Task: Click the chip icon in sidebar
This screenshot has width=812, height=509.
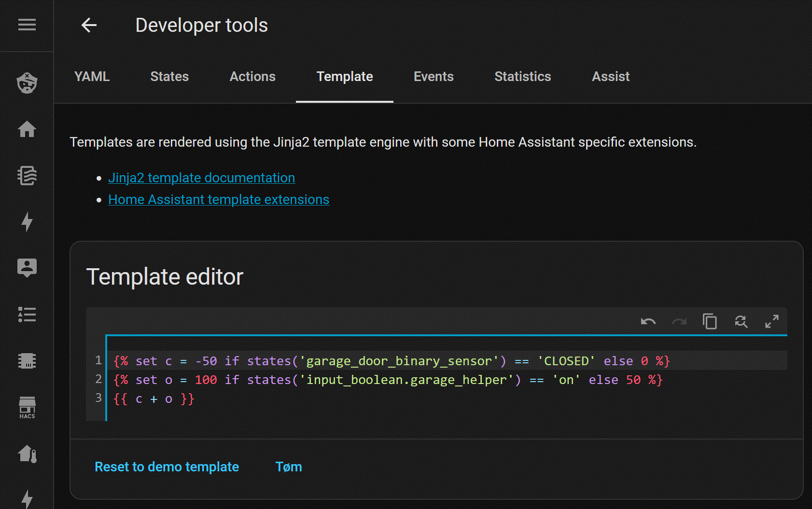Action: 27,361
